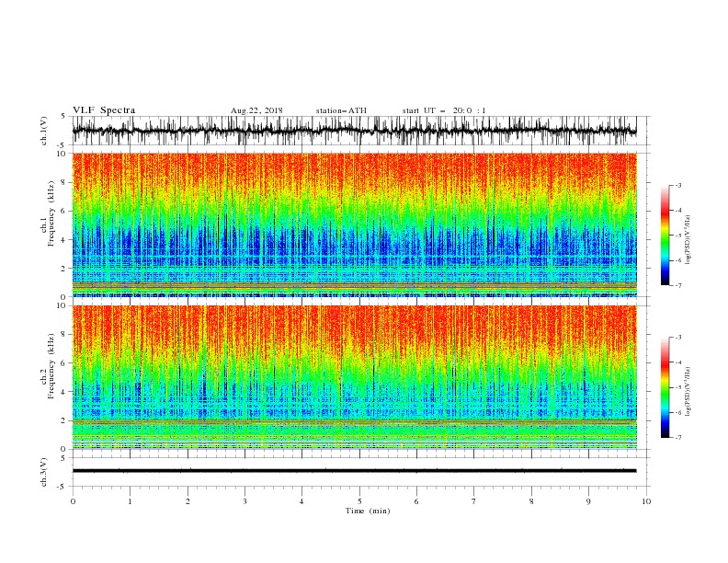728x563 pixels.
Task: Click the '-7' label on ch.2 color bar
Action: coord(677,438)
